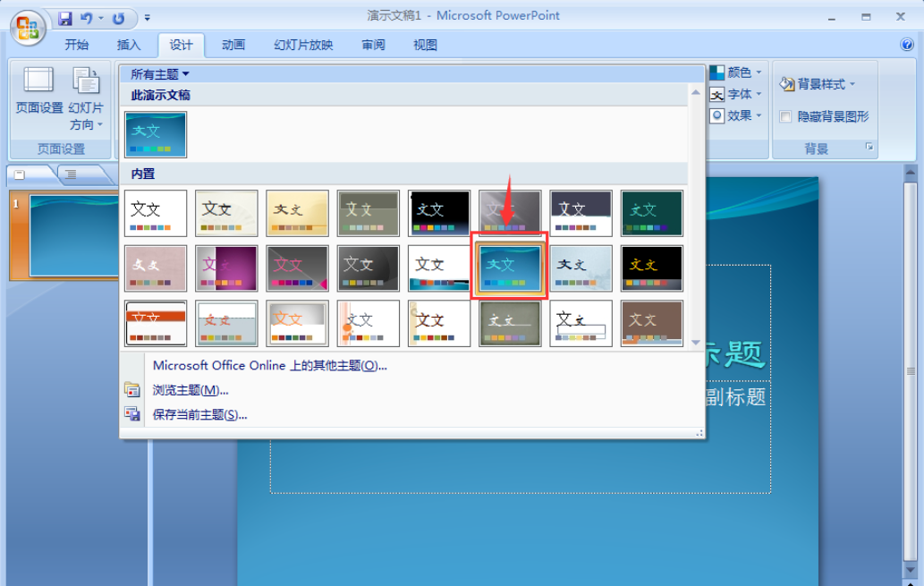
Task: Apply the gray-blue theme with red text, third row
Action: 226,323
